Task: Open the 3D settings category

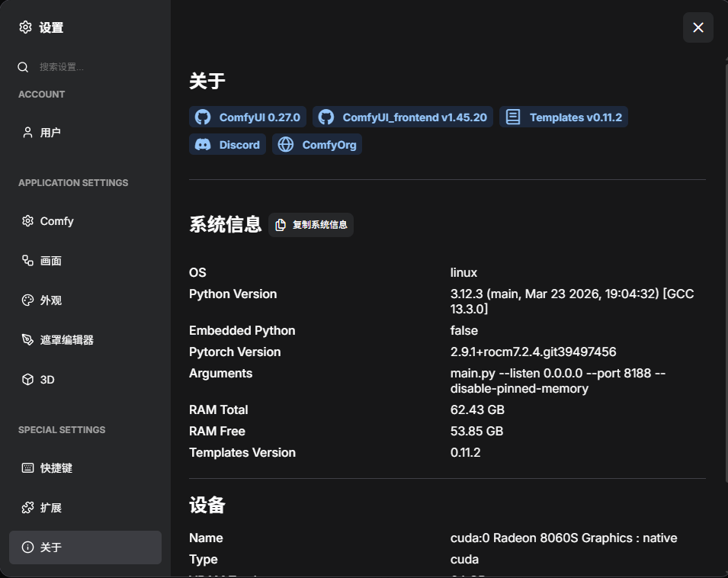Action: point(85,380)
